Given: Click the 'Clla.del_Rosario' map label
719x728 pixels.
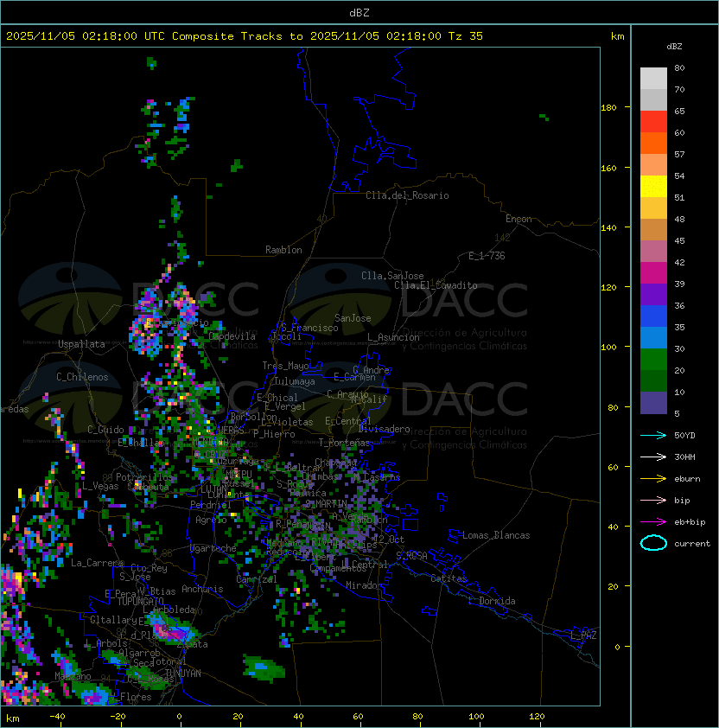Looking at the screenshot, I should tap(407, 195).
